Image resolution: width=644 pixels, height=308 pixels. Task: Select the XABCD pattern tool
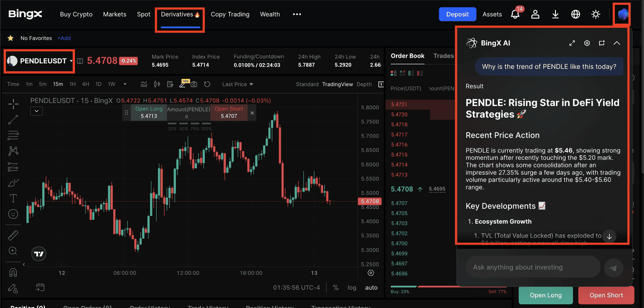(13, 151)
